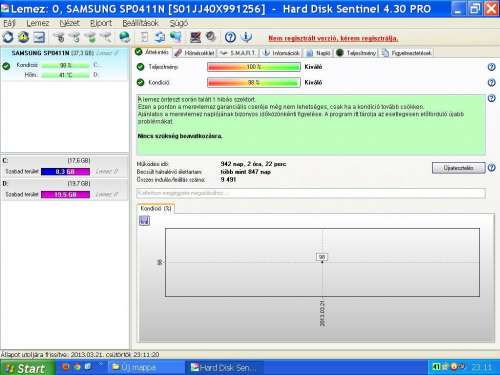Click the Újratesztelés button
Image resolution: width=500 pixels, height=375 pixels.
tap(458, 168)
